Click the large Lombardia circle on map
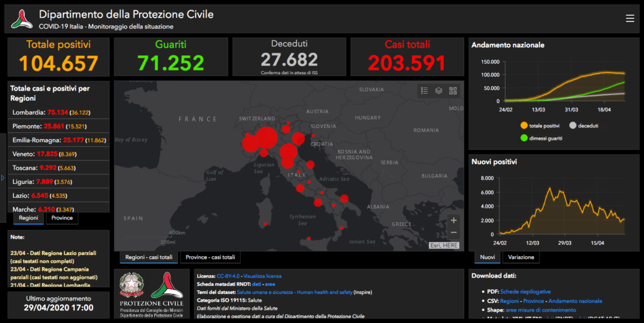The width and height of the screenshot is (644, 323). [x=267, y=138]
